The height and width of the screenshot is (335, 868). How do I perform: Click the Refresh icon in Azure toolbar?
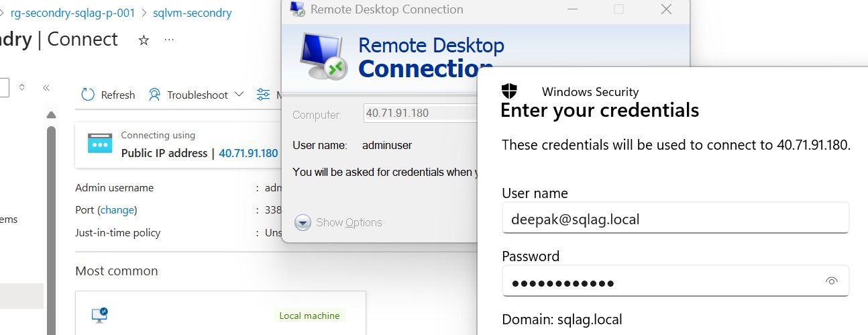click(88, 95)
